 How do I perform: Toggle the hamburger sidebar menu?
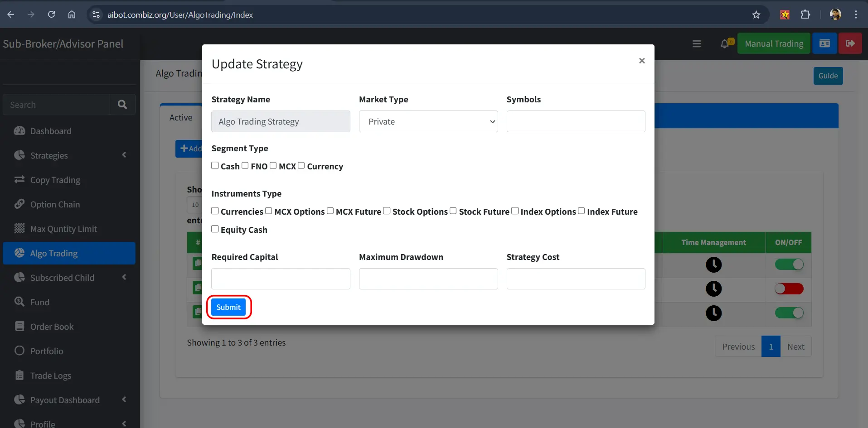click(x=697, y=43)
